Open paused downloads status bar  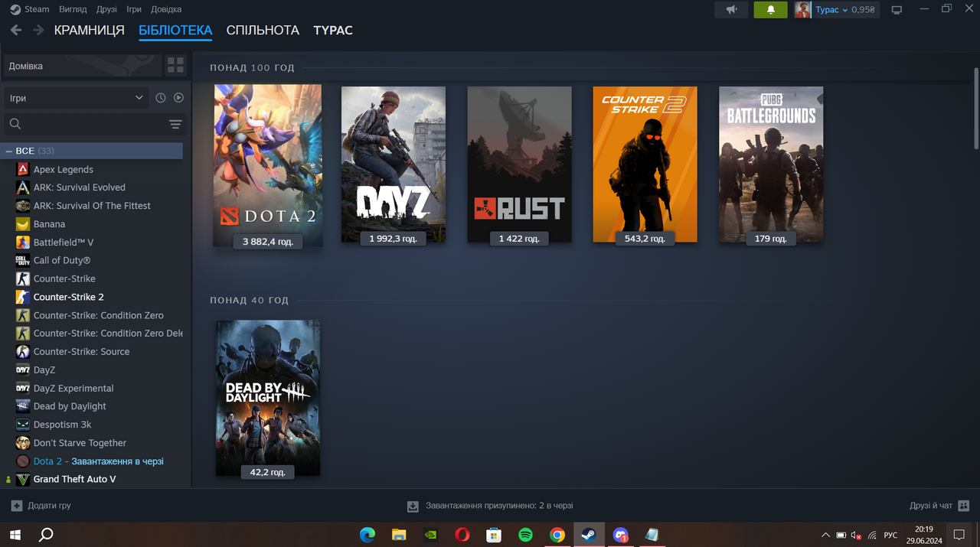coord(490,506)
